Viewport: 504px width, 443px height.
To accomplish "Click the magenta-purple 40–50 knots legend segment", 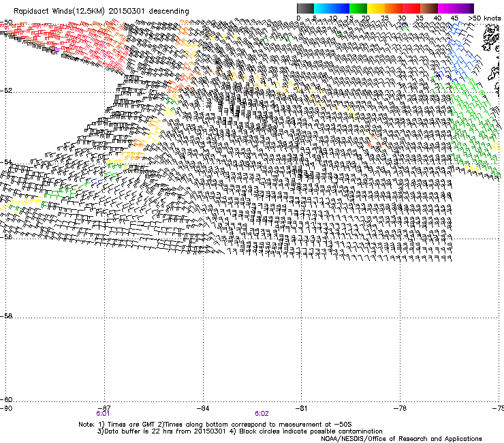I will 454,8.
